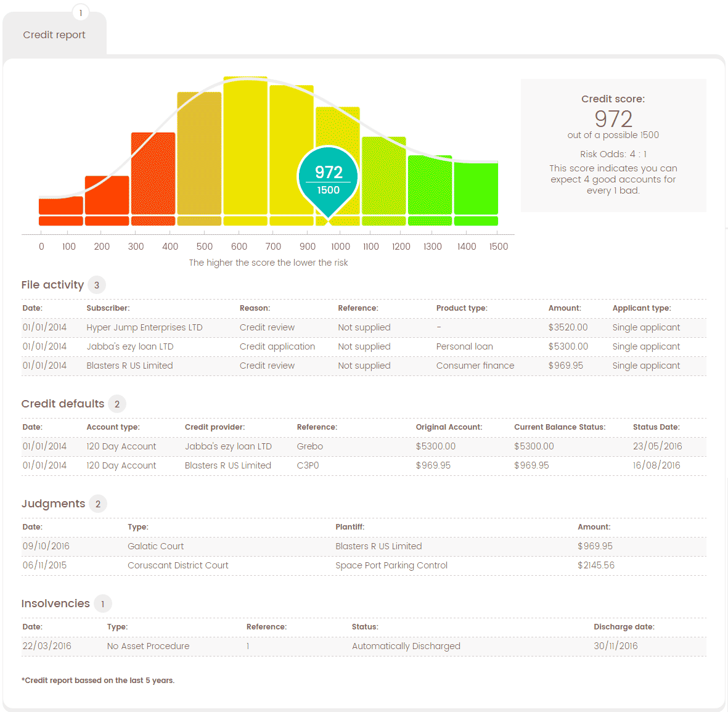The image size is (728, 712).
Task: Click the Judgments section heading
Action: click(53, 504)
